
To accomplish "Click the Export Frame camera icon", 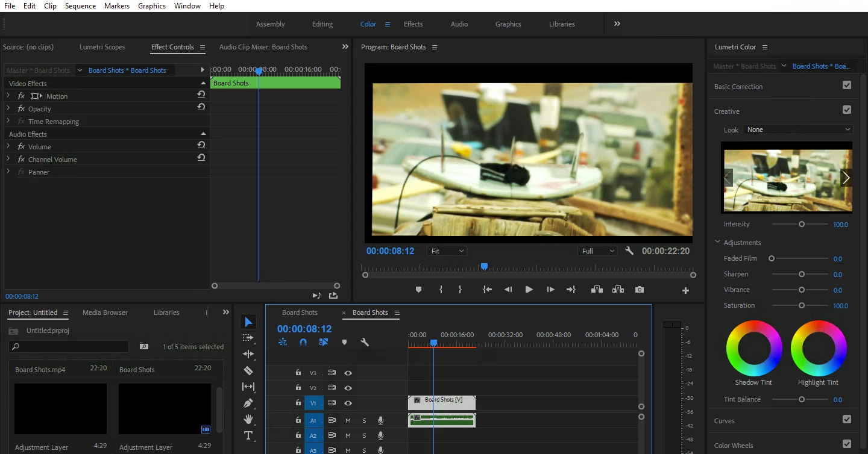I will [639, 290].
